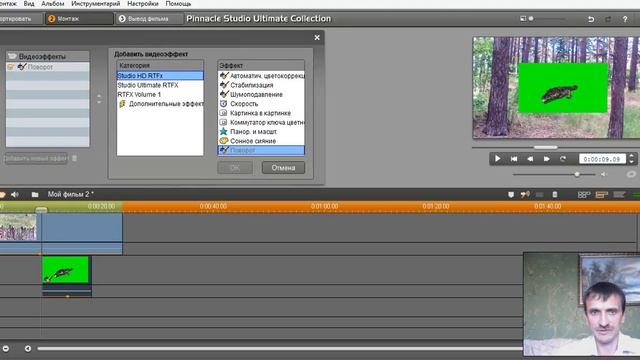
Task: Open help with the question mark icon
Action: point(625,19)
